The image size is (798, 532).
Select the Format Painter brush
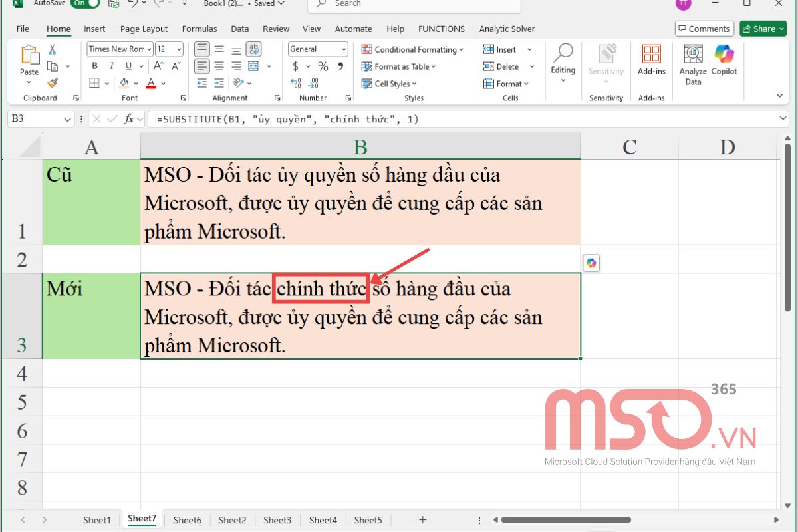coord(53,83)
